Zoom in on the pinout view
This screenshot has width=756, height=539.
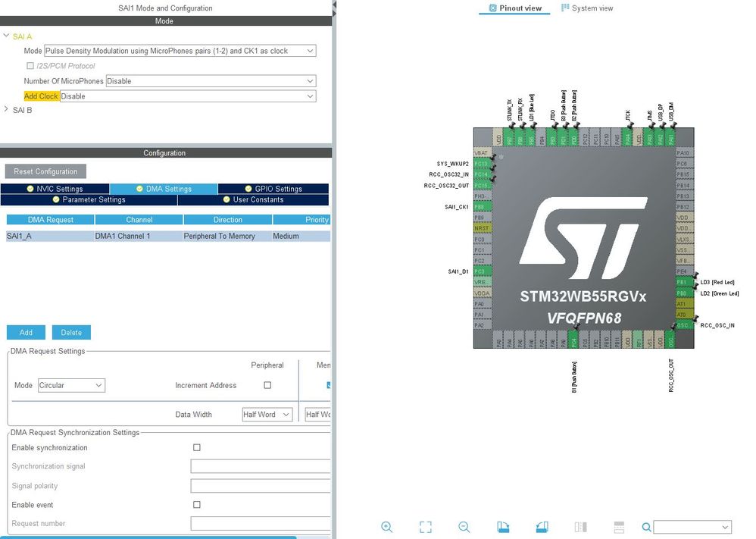[386, 527]
